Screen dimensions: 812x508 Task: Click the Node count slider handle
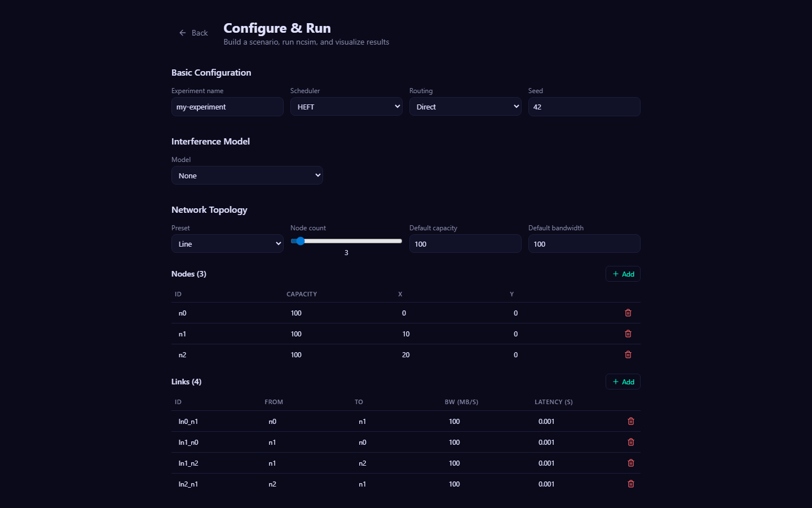coord(301,241)
